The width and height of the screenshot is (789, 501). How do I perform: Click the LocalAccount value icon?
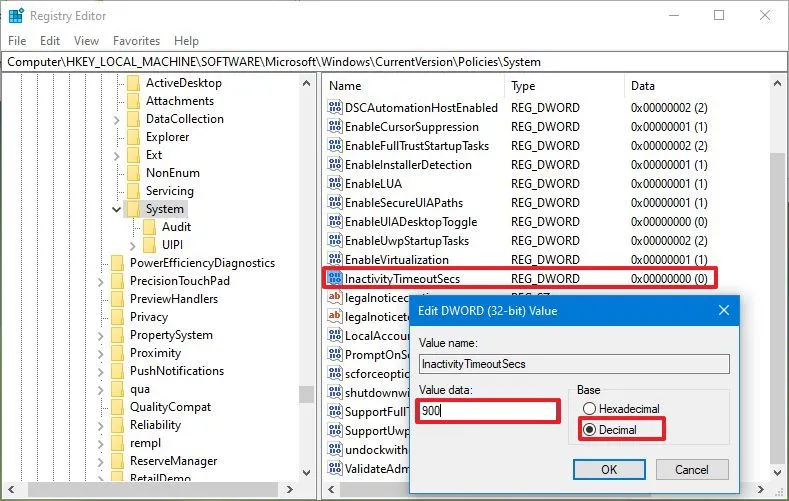point(335,335)
